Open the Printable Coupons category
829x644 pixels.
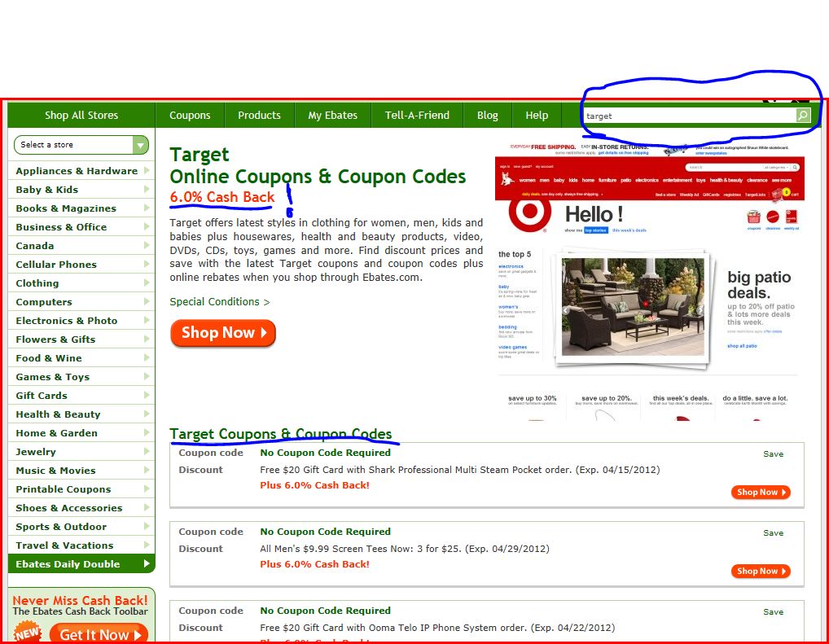(81, 489)
